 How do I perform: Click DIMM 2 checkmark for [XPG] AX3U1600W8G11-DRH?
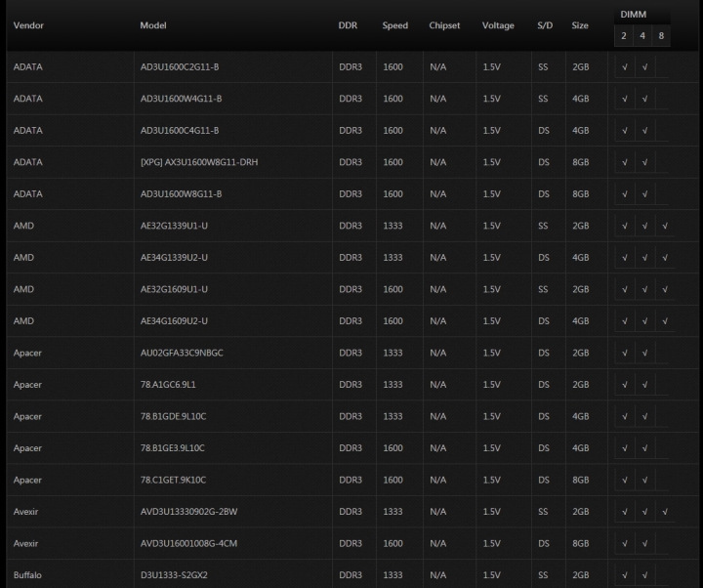pos(625,162)
